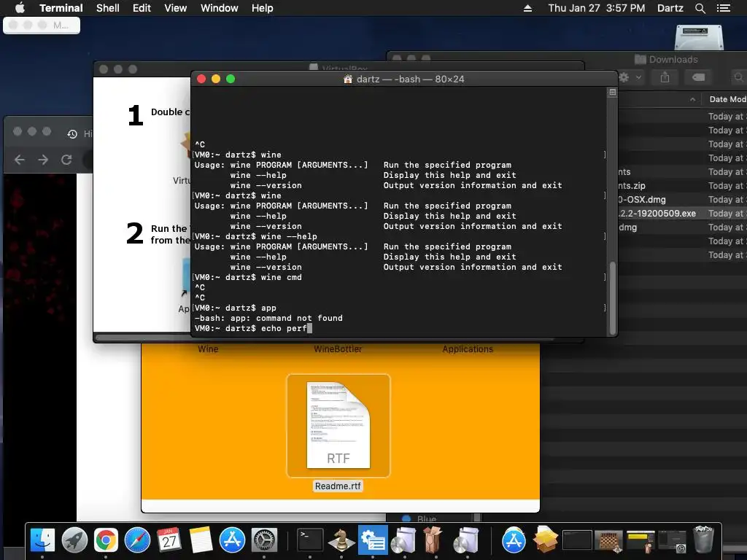Open the Calendar app in Dock
The image size is (747, 560).
tap(169, 540)
